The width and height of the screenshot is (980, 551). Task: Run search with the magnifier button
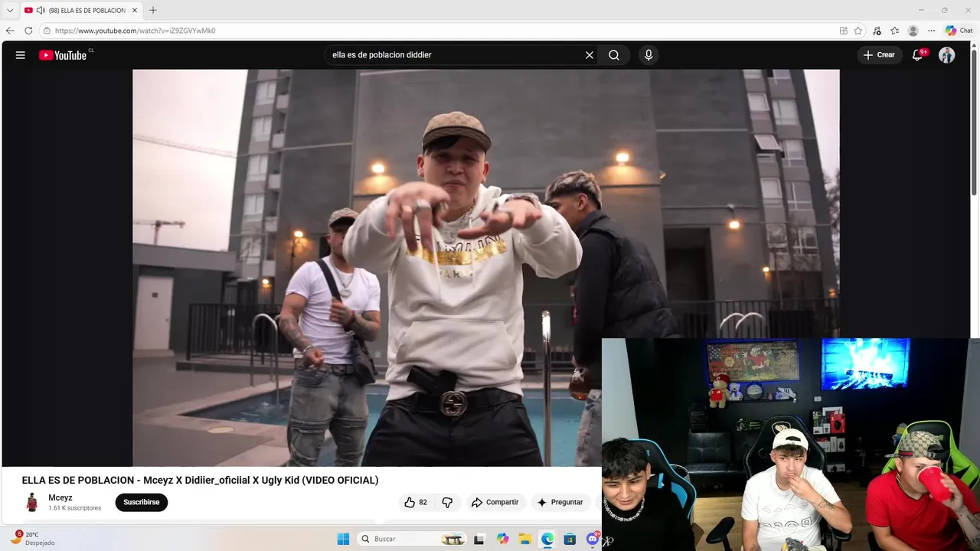click(x=614, y=55)
